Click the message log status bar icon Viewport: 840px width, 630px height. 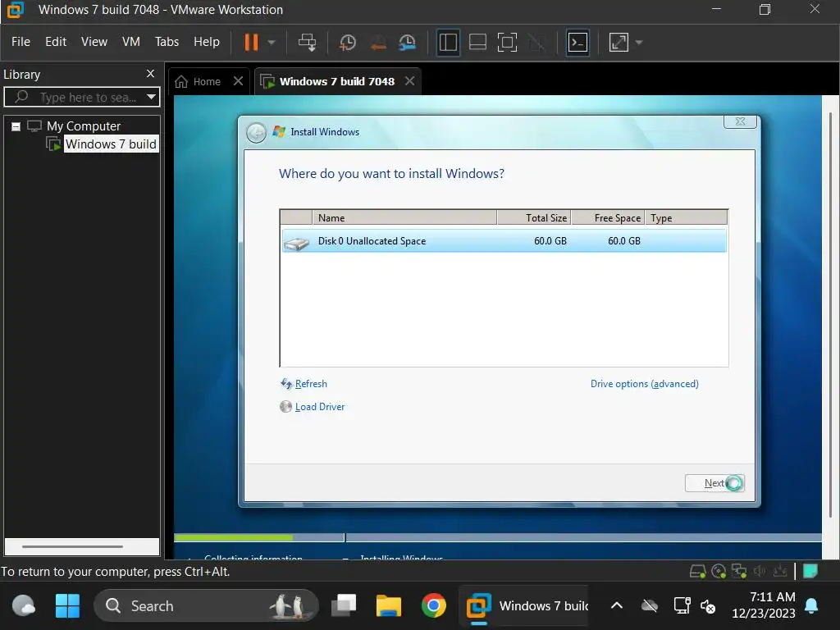pyautogui.click(x=810, y=571)
